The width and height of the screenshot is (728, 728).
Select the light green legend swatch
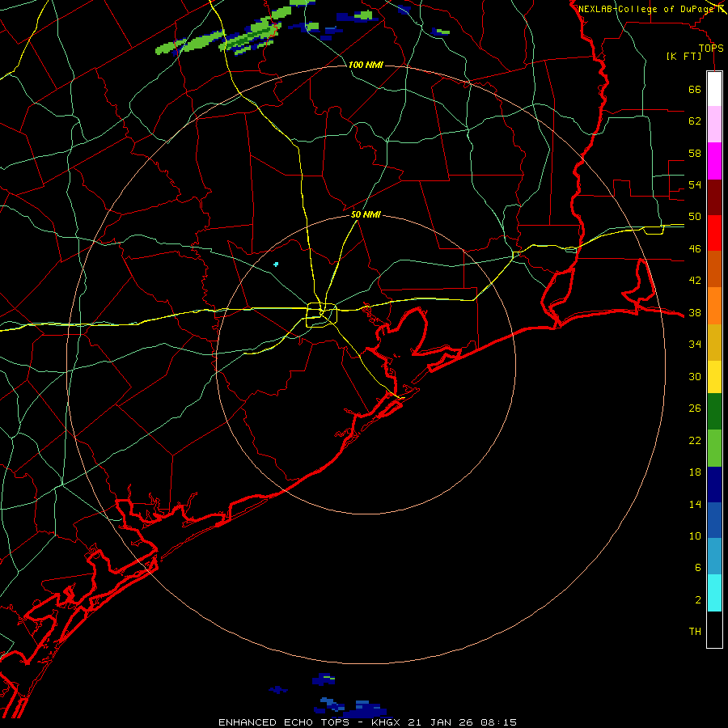tap(714, 448)
